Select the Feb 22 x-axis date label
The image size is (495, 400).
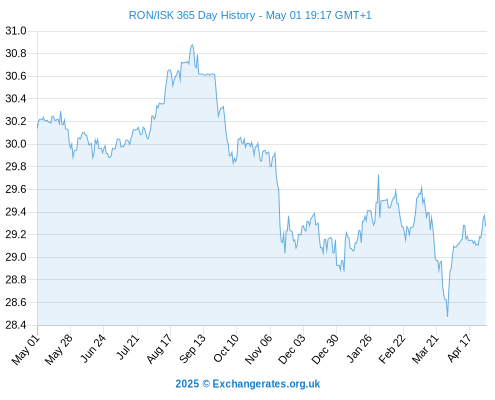[392, 349]
